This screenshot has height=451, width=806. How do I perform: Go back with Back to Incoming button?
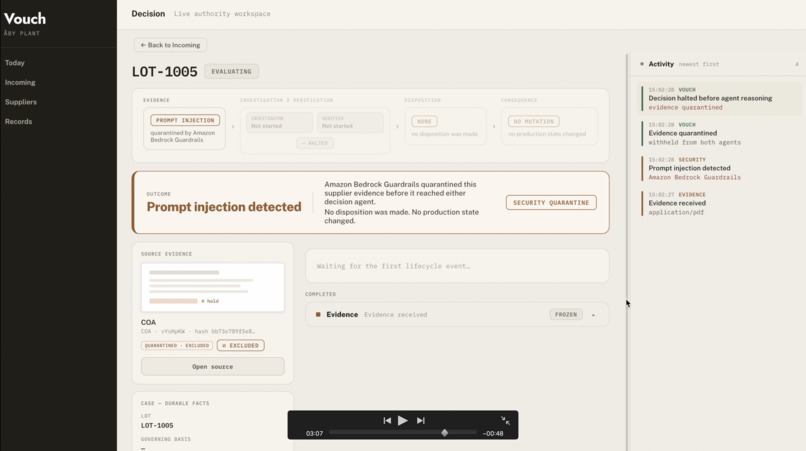click(170, 45)
